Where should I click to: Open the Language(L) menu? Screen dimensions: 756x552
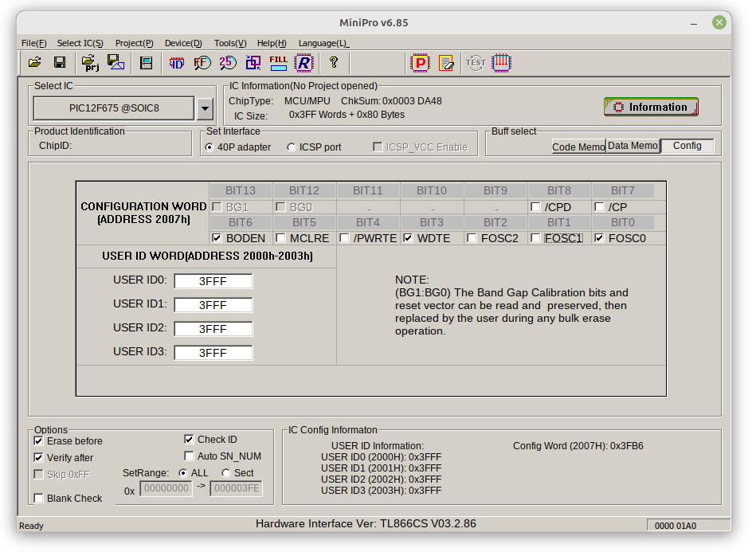tap(323, 43)
